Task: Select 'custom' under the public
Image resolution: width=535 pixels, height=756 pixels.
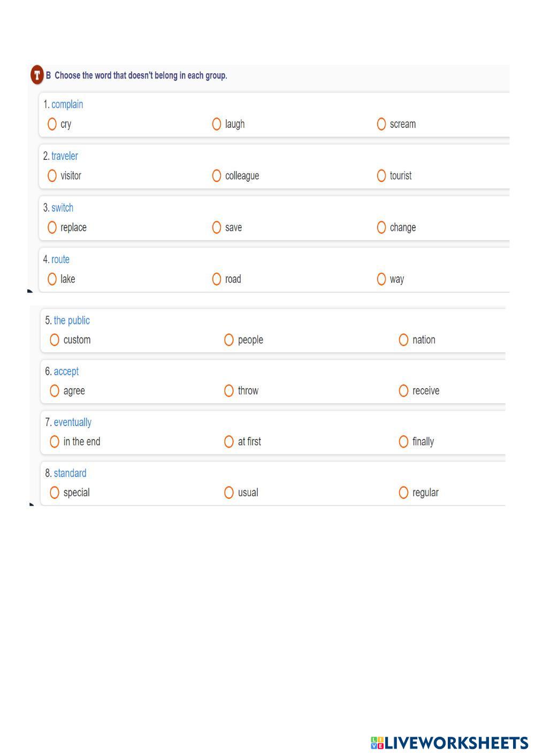Action: 55,340
